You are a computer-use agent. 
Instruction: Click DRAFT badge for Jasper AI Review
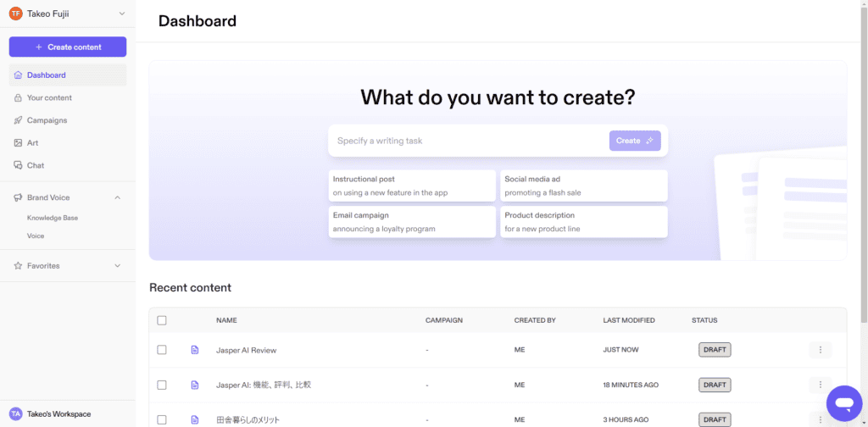[715, 350]
